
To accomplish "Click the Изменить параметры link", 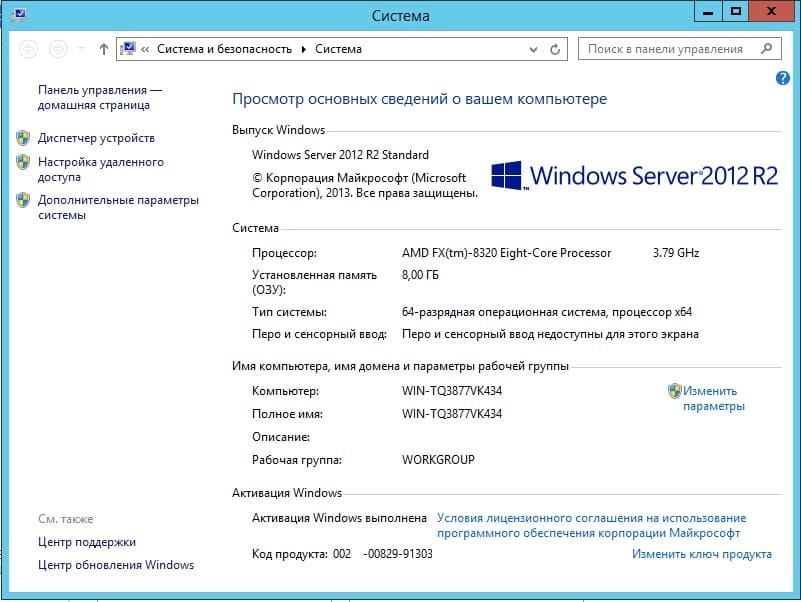I will tap(714, 399).
